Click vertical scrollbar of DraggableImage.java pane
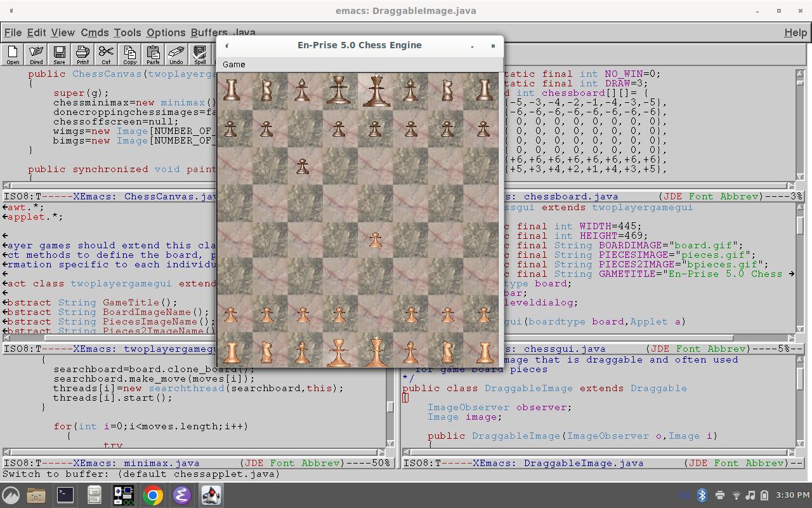Screen dimensions: 812x508 click(x=800, y=401)
